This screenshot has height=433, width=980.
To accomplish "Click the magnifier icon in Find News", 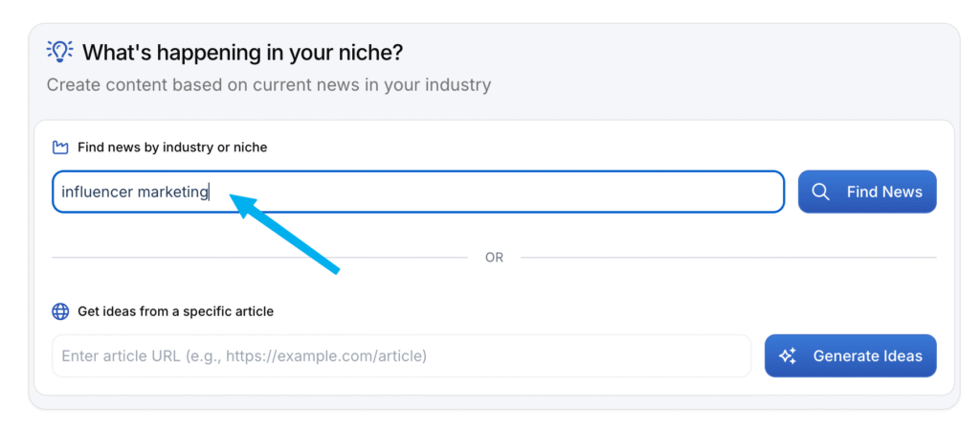I will click(x=820, y=192).
